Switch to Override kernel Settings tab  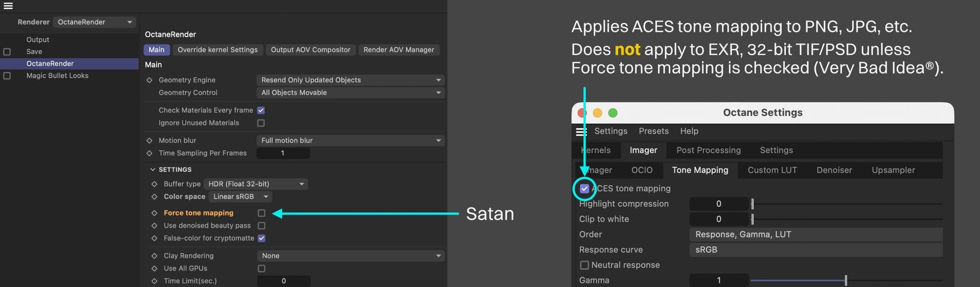click(x=218, y=50)
